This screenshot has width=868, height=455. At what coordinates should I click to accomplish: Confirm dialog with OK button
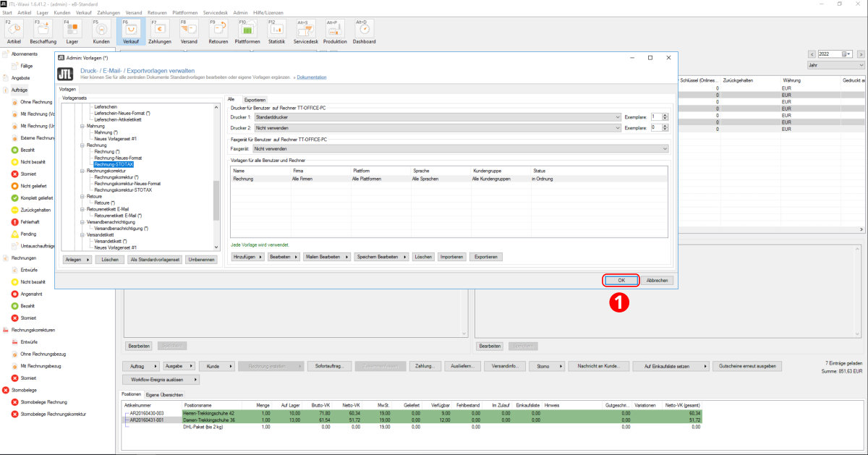click(x=621, y=280)
